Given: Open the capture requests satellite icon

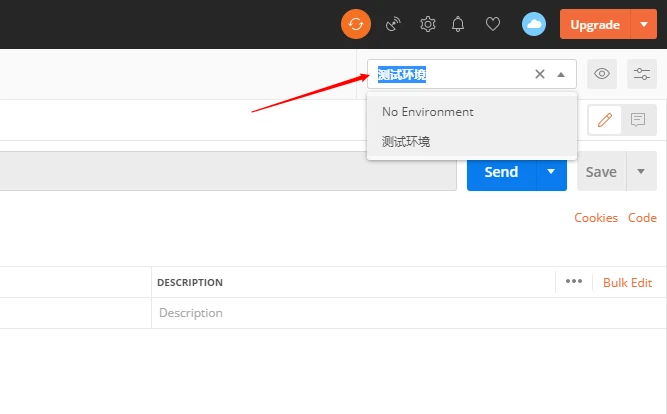Looking at the screenshot, I should pos(393,24).
